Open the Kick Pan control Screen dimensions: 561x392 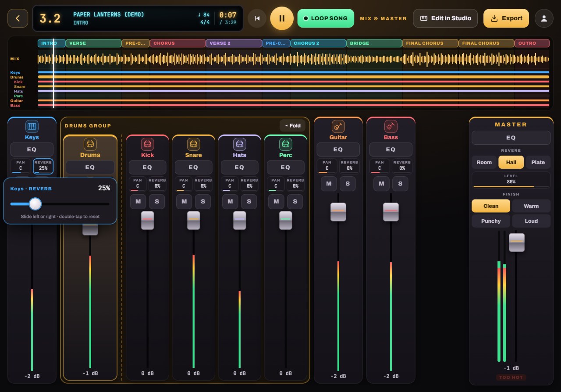point(138,184)
